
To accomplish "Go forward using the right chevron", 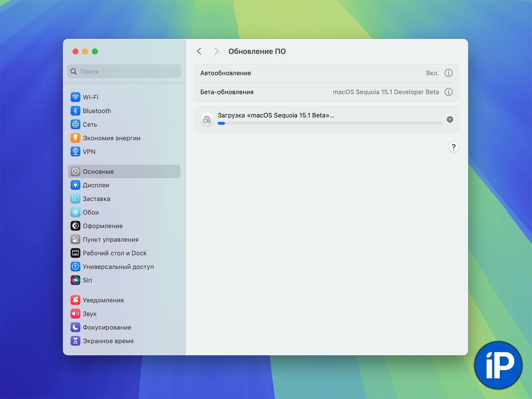I will point(216,51).
